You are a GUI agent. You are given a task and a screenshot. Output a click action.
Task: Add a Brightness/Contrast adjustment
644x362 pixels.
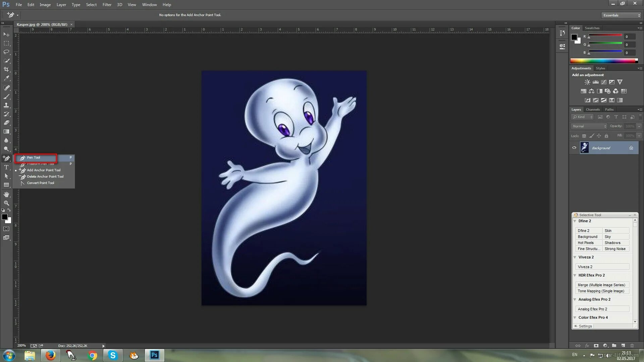(x=587, y=82)
